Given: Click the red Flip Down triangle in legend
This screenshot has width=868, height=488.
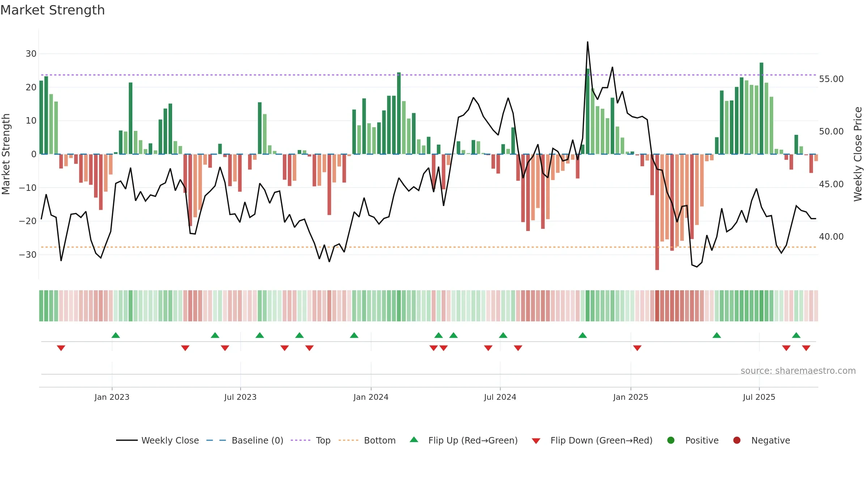Looking at the screenshot, I should (536, 441).
